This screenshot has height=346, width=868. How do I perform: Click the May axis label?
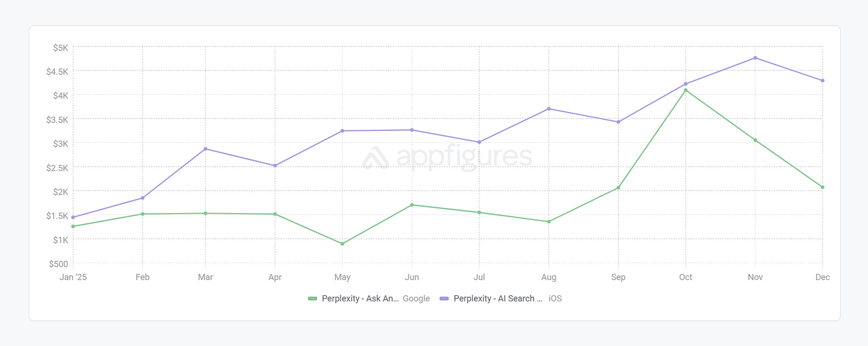pos(342,278)
